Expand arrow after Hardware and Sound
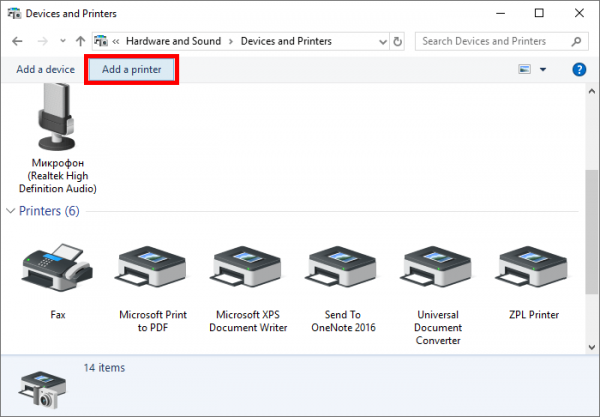Viewport: 600px width, 417px height. click(x=231, y=41)
